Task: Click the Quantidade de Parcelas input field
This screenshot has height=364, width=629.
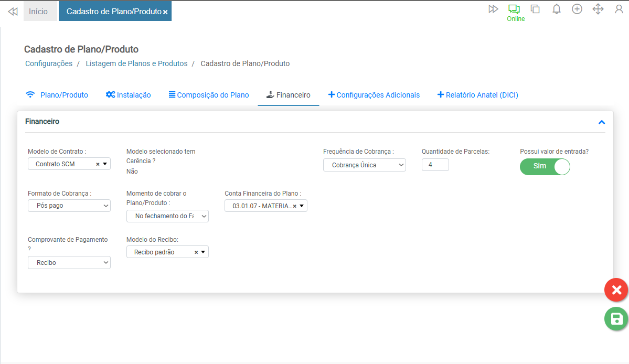Action: [x=435, y=165]
